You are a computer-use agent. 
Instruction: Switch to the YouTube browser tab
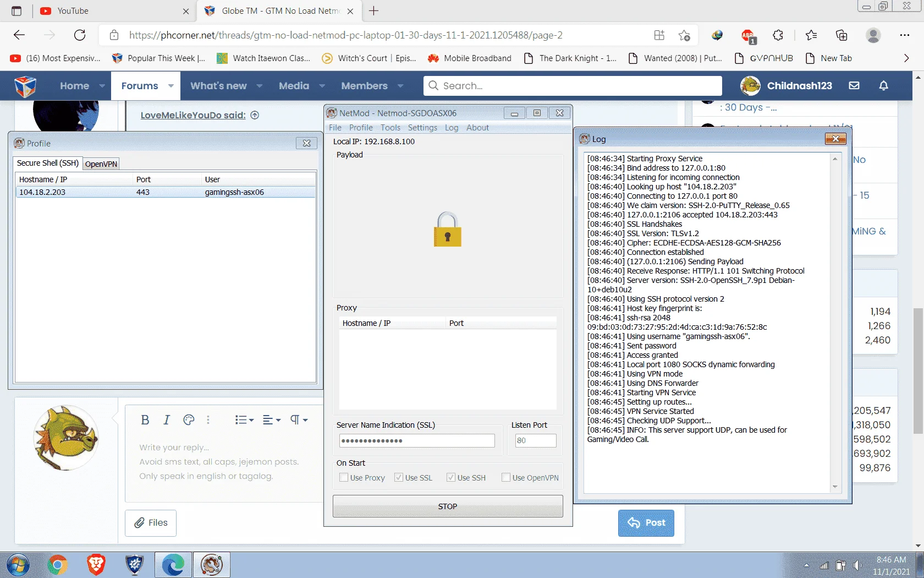[115, 11]
